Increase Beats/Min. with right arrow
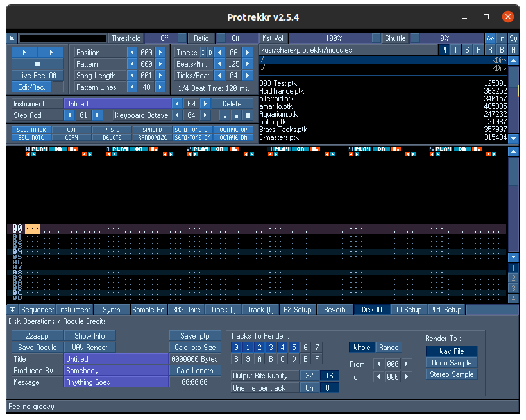526x420 pixels. pos(248,63)
